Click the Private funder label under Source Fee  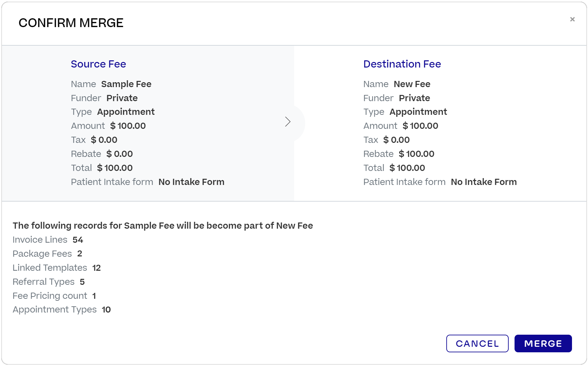[122, 98]
